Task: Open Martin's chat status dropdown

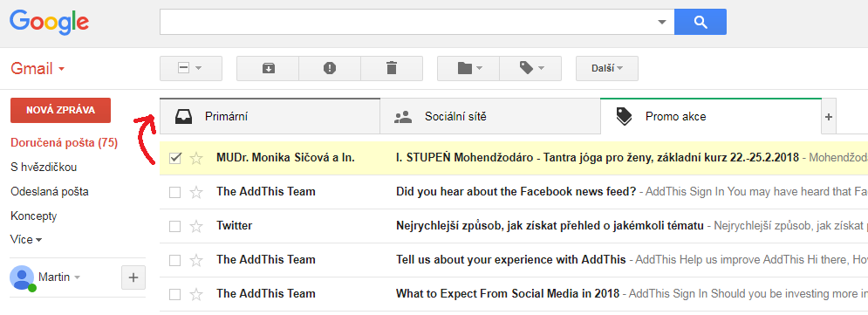Action: coord(77,277)
